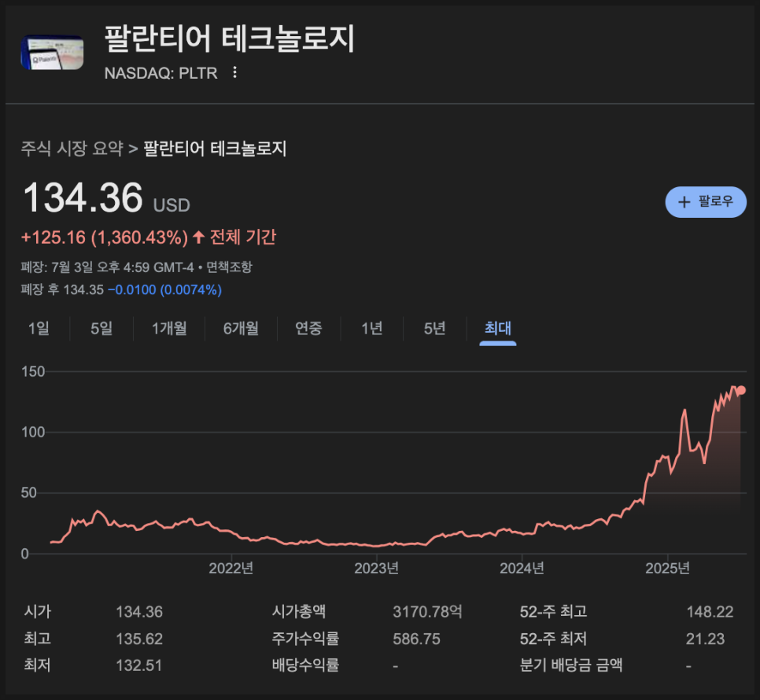Click the 주가수익률 value 586.75
760x700 pixels.
tap(416, 639)
